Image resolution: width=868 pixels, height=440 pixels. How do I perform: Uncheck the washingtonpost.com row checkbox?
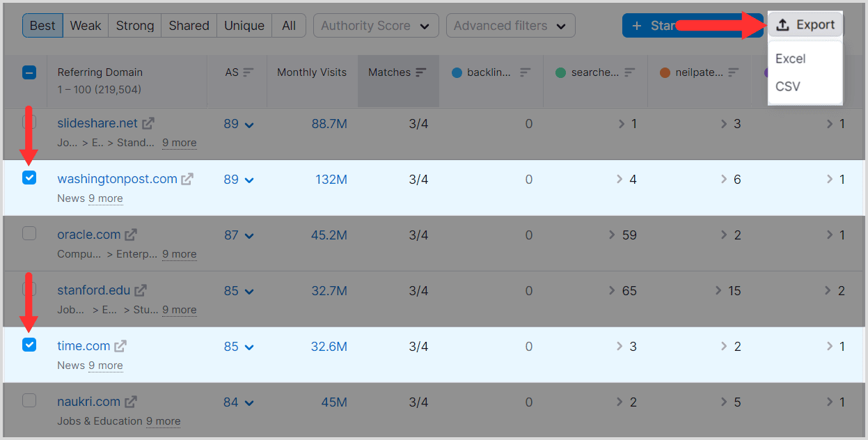[29, 178]
